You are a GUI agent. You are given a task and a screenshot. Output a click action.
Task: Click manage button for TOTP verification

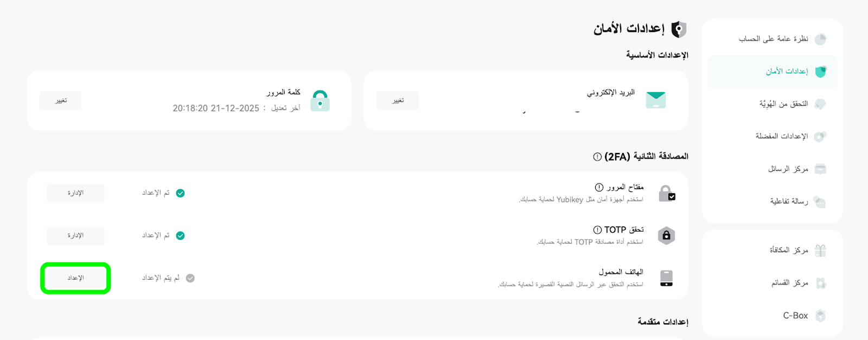[75, 235]
